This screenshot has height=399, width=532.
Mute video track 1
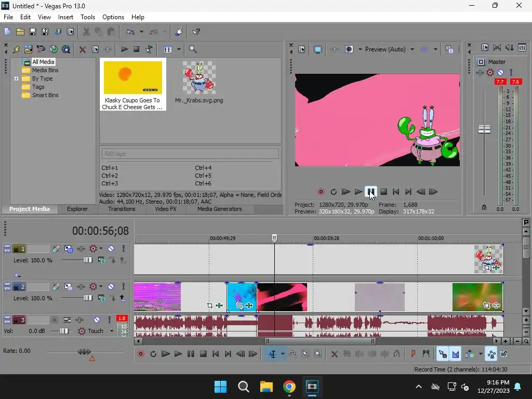[x=111, y=249]
